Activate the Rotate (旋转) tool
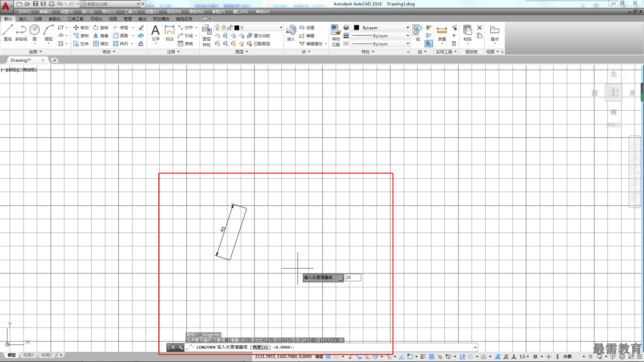Viewport: 644px width, 362px height. [x=101, y=27]
